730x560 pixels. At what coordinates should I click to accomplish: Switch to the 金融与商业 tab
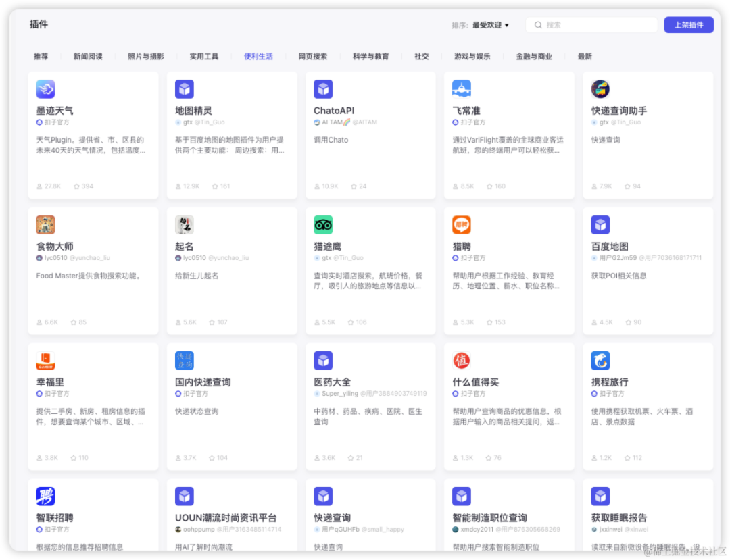534,57
